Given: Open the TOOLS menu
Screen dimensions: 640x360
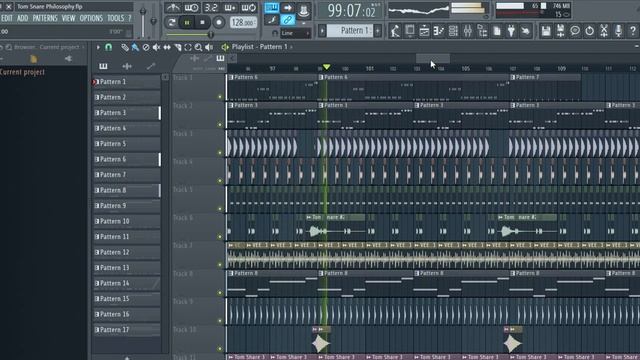Looking at the screenshot, I should pos(116,18).
